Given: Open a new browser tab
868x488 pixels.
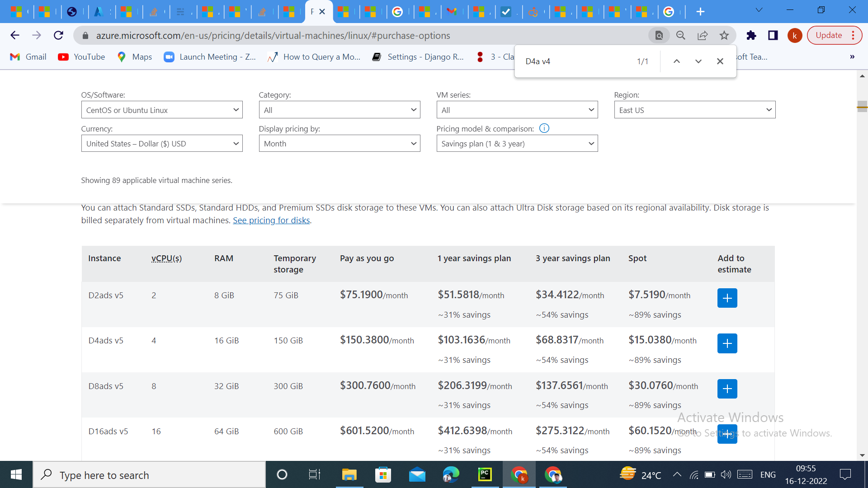Looking at the screenshot, I should click(700, 12).
